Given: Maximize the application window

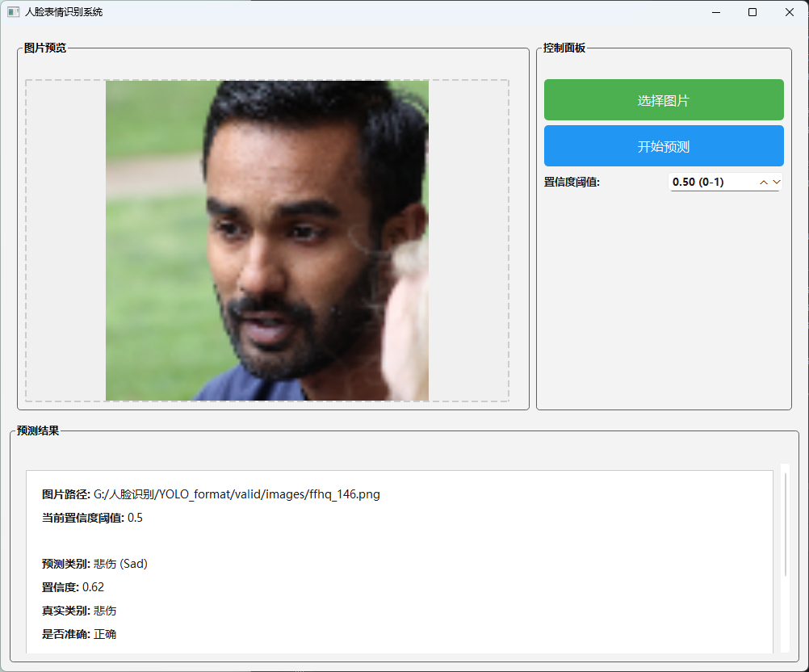Looking at the screenshot, I should (752, 12).
